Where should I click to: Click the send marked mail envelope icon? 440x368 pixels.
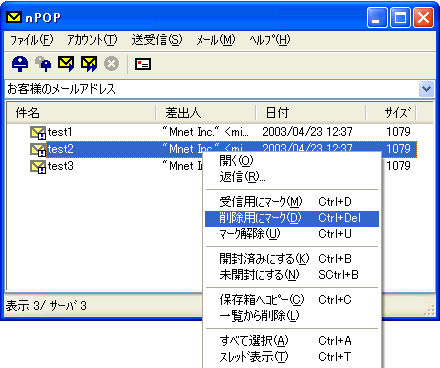click(66, 64)
